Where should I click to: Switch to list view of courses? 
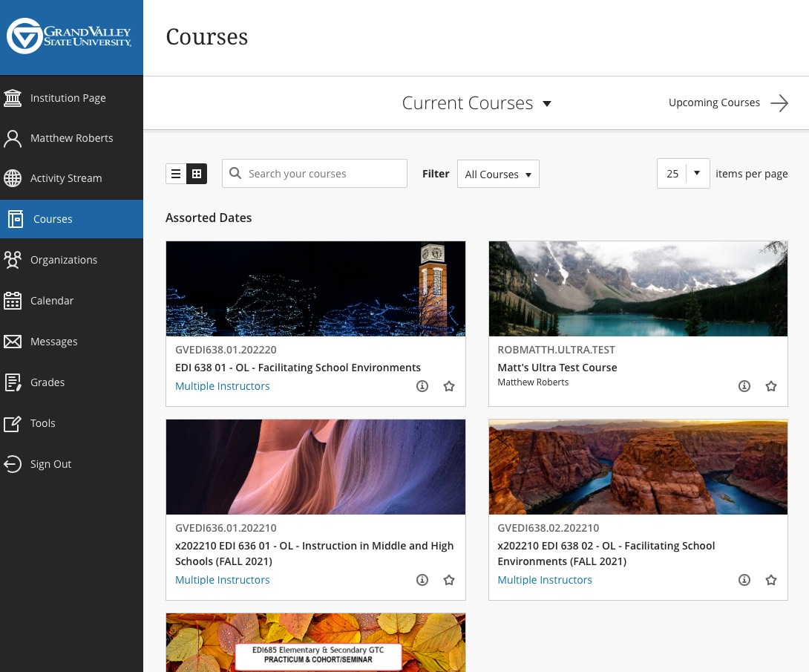tap(176, 174)
